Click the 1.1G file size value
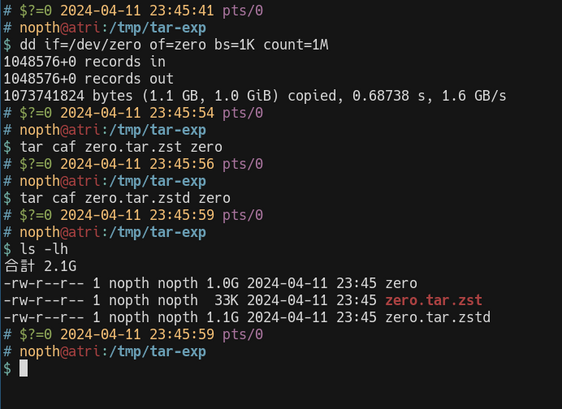562x409 pixels. (222, 317)
